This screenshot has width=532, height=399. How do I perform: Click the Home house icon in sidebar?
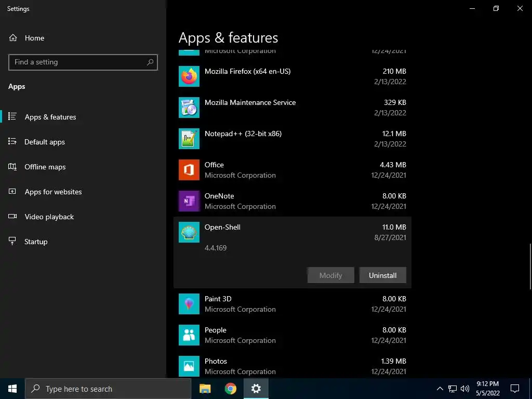[13, 37]
